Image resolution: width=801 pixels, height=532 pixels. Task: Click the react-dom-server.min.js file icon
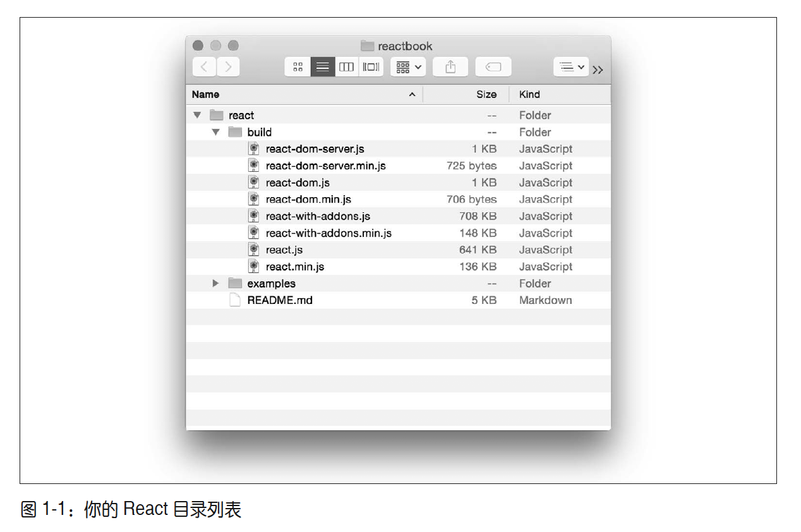point(254,166)
